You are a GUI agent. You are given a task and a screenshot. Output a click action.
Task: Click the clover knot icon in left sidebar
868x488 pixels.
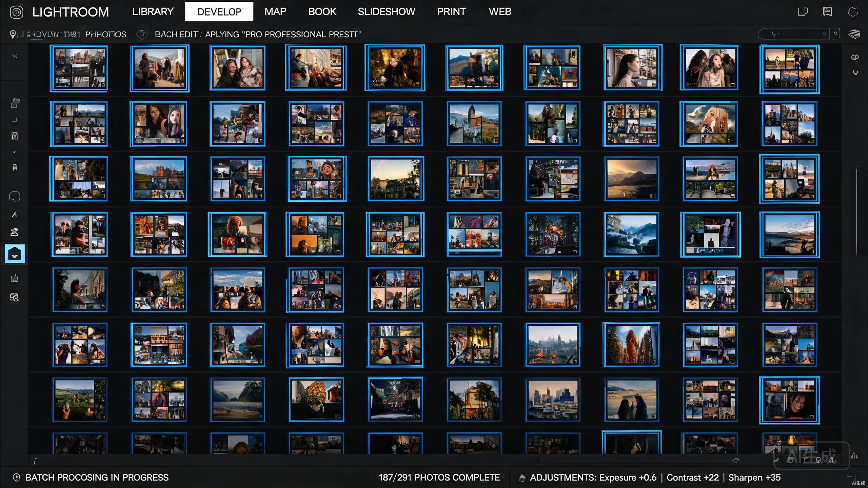[14, 297]
